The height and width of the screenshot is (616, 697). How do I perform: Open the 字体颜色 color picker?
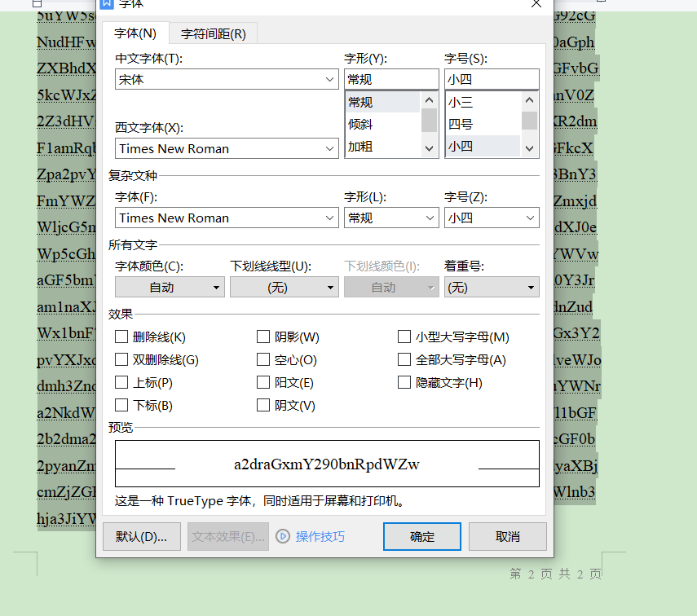click(x=170, y=287)
